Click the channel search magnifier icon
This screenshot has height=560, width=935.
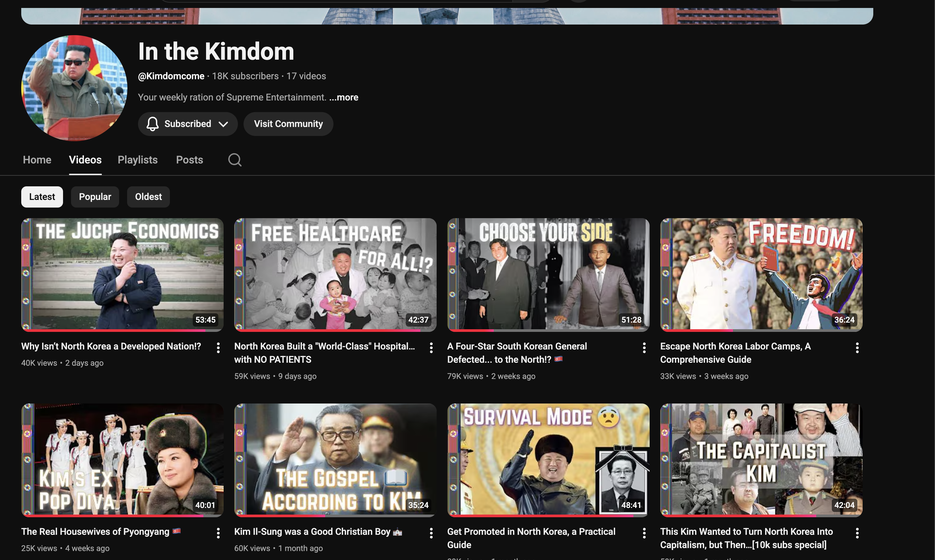[x=235, y=159]
